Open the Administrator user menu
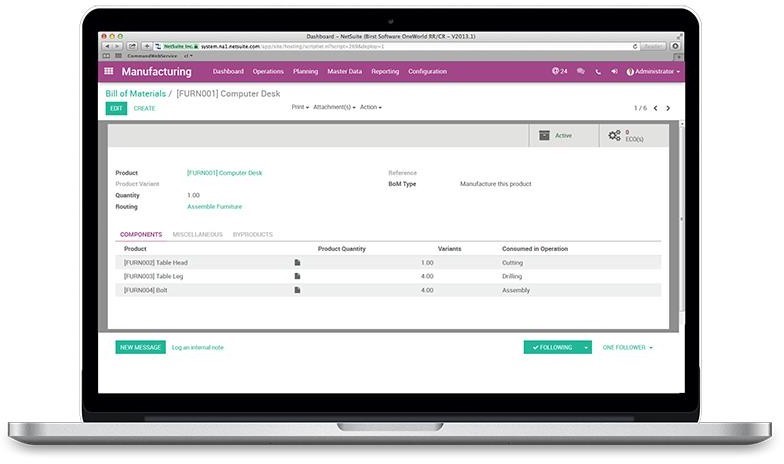Viewport: 784px width, 464px height. 653,72
